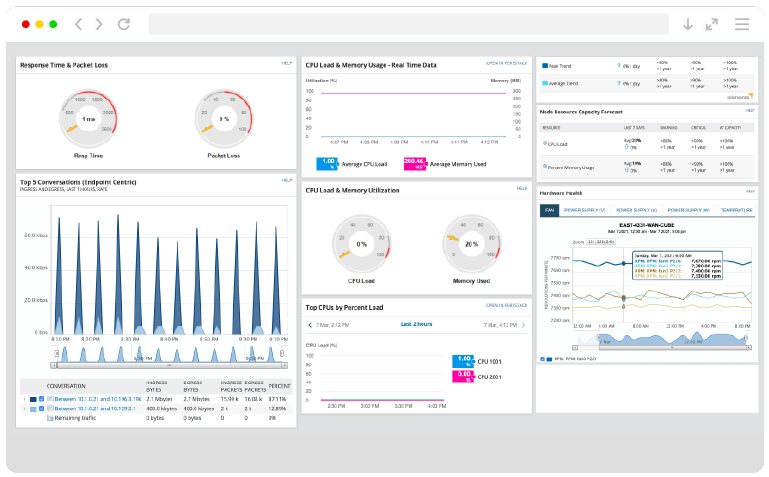Click the CPU Load gauge
This screenshot has height=477, width=769.
[361, 244]
